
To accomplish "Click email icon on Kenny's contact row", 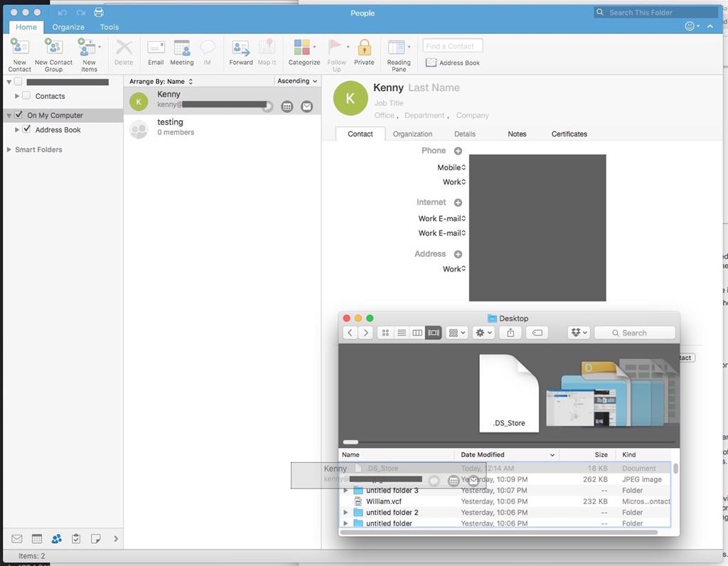I will (x=307, y=107).
